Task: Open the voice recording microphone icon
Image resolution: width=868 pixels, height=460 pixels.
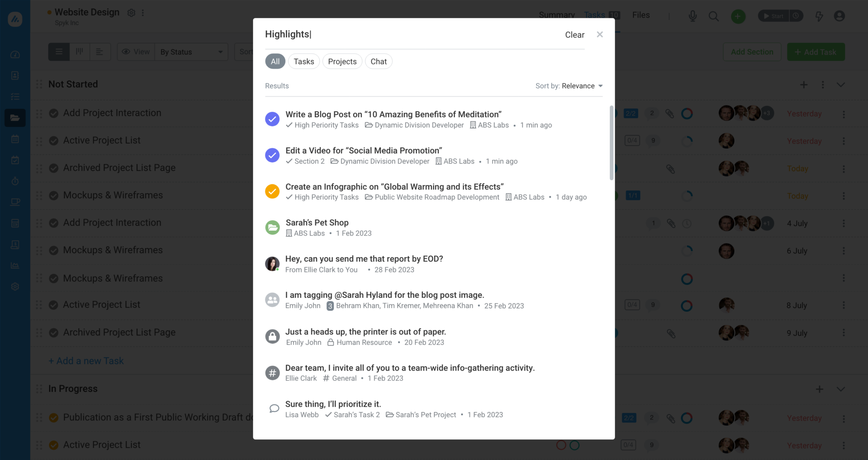Action: point(692,16)
